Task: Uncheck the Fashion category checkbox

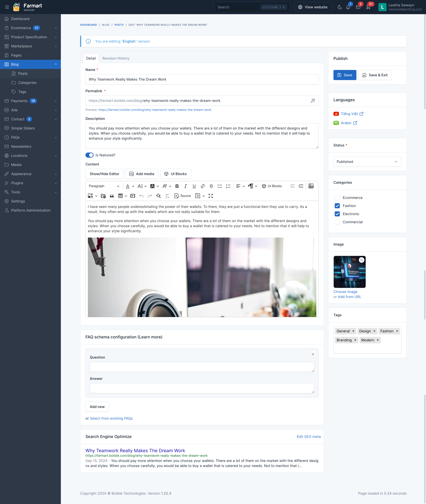Action: (337, 206)
